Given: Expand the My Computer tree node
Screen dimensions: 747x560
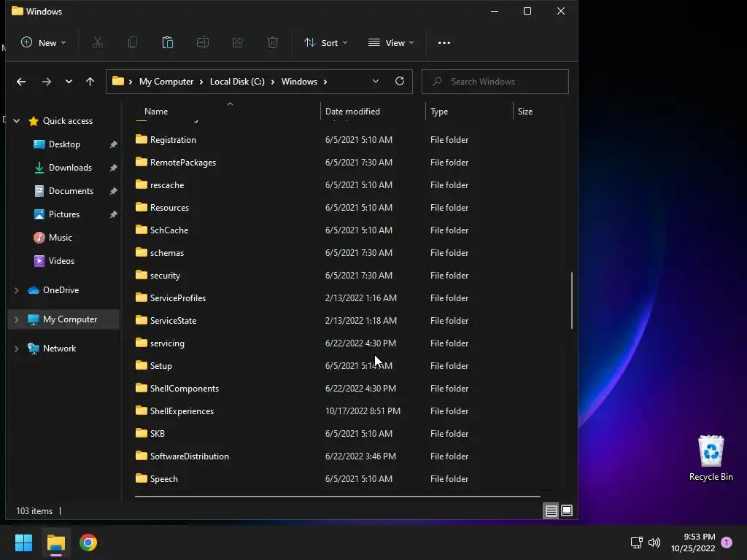Looking at the screenshot, I should pyautogui.click(x=17, y=319).
